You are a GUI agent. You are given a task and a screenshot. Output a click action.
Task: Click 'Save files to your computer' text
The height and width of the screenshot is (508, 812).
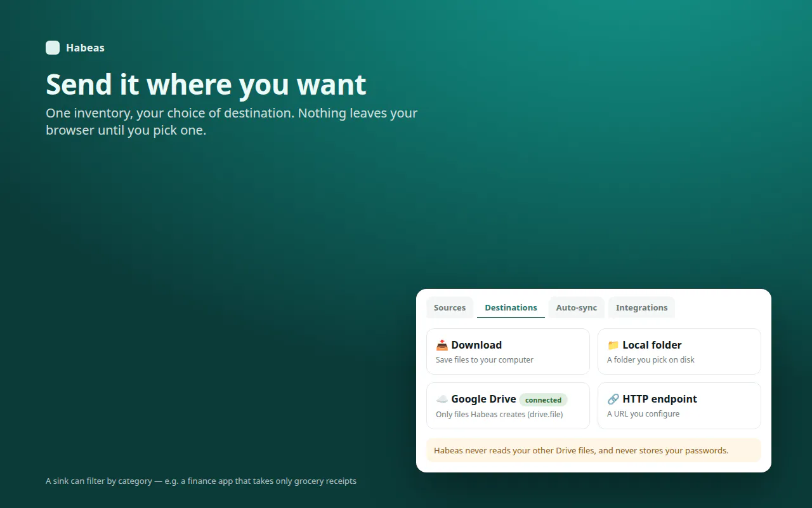pos(485,360)
